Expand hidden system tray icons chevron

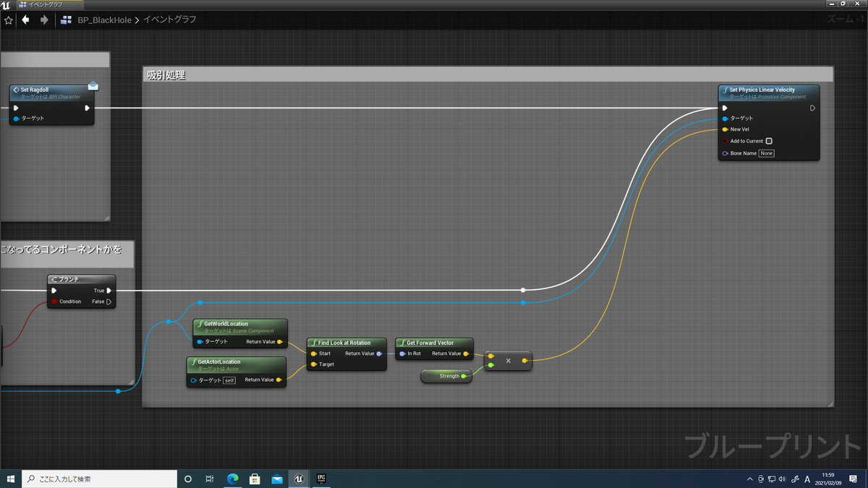749,479
